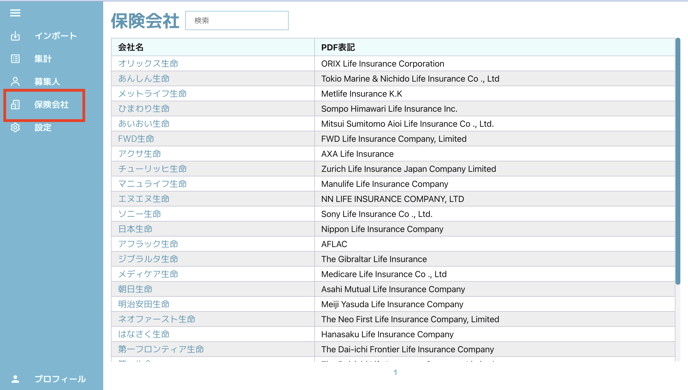The height and width of the screenshot is (390, 688).
Task: Select 'The Neo First Life Insurance Company' cell
Action: (x=494, y=319)
